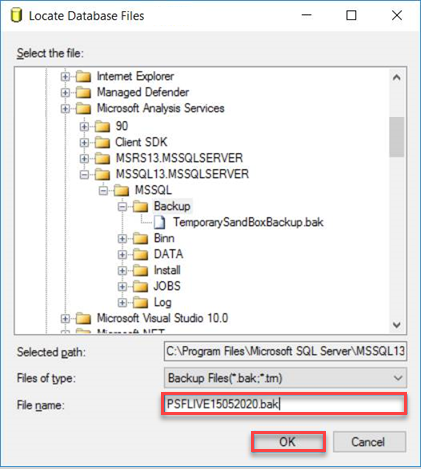Select the MSSQL13.MSSQLSERVER label
This screenshot has height=469, width=421.
pyautogui.click(x=182, y=174)
